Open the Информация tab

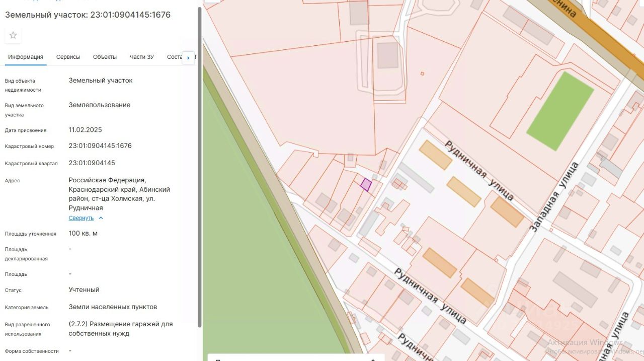pos(26,57)
